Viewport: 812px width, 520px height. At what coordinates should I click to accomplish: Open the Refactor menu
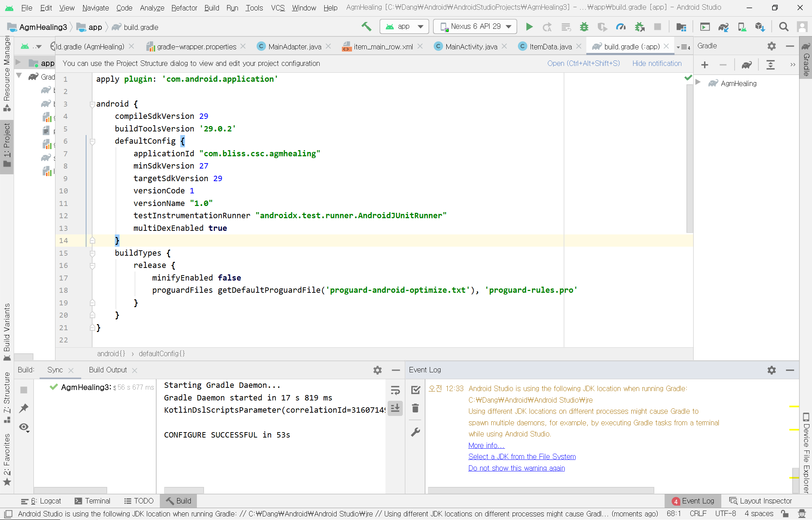tap(184, 8)
